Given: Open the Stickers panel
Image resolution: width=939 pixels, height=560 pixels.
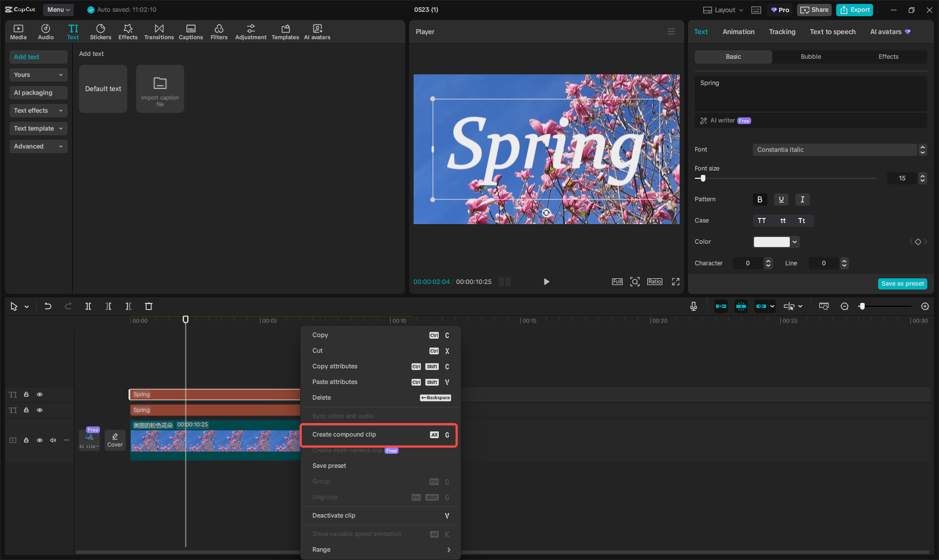Looking at the screenshot, I should coord(101,32).
